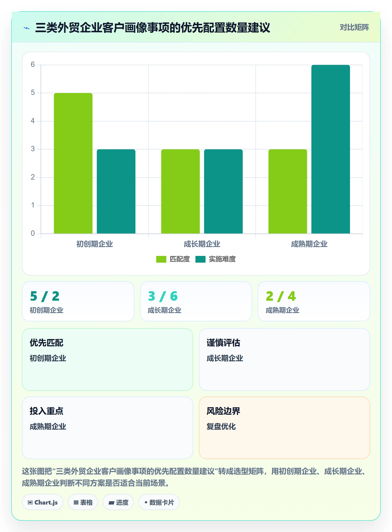Select the 数据卡片 tag

point(159,502)
